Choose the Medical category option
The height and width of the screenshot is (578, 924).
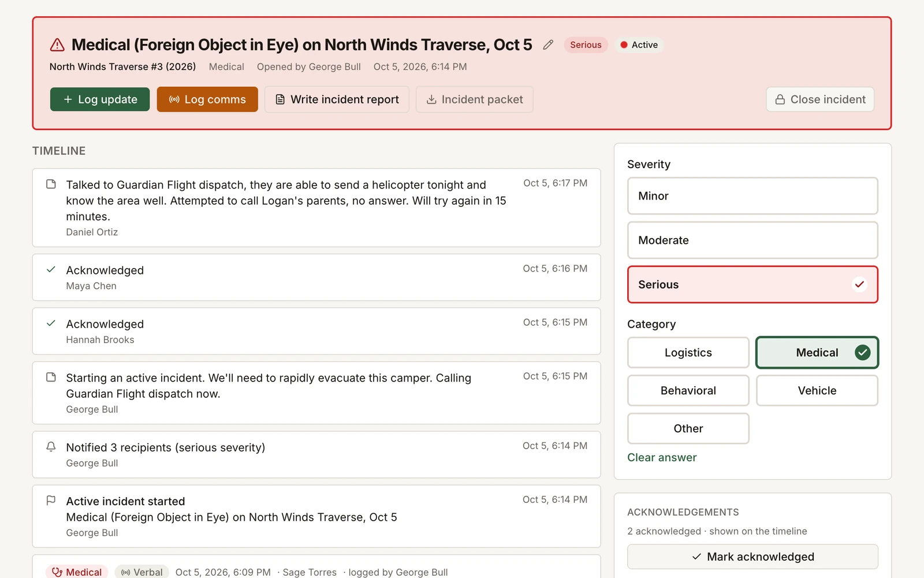point(817,353)
